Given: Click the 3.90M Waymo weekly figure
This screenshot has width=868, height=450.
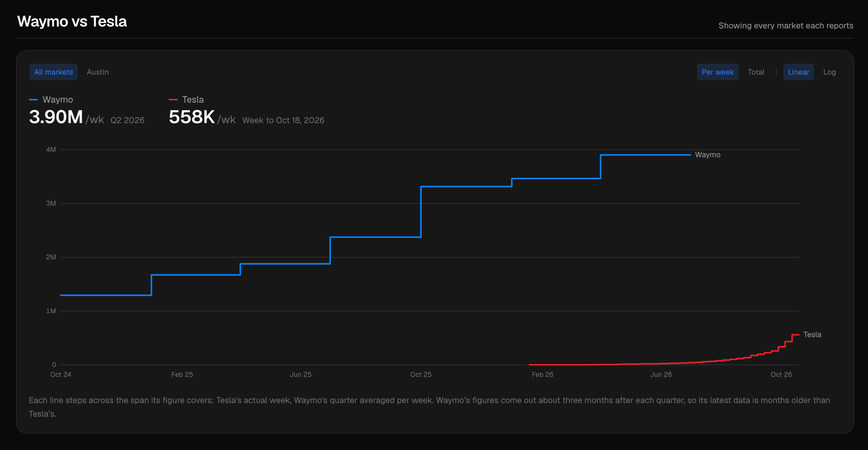Looking at the screenshot, I should [x=56, y=117].
